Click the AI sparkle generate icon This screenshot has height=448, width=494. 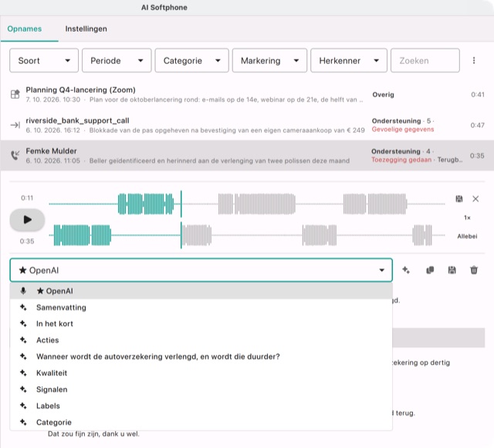[406, 270]
